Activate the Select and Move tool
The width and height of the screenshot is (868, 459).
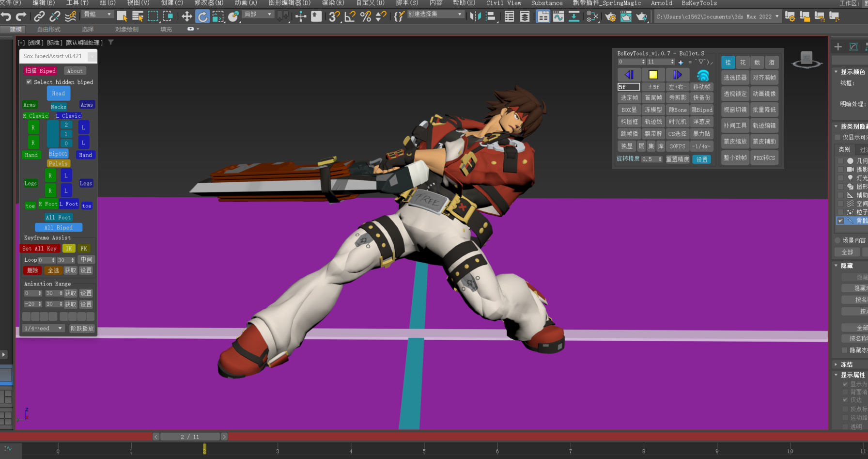coord(187,16)
